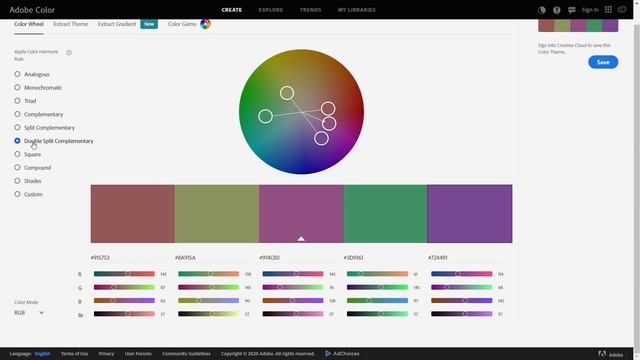Click the purple bottom handle on color wheel
Screen dimensions: 640x360
point(321,138)
